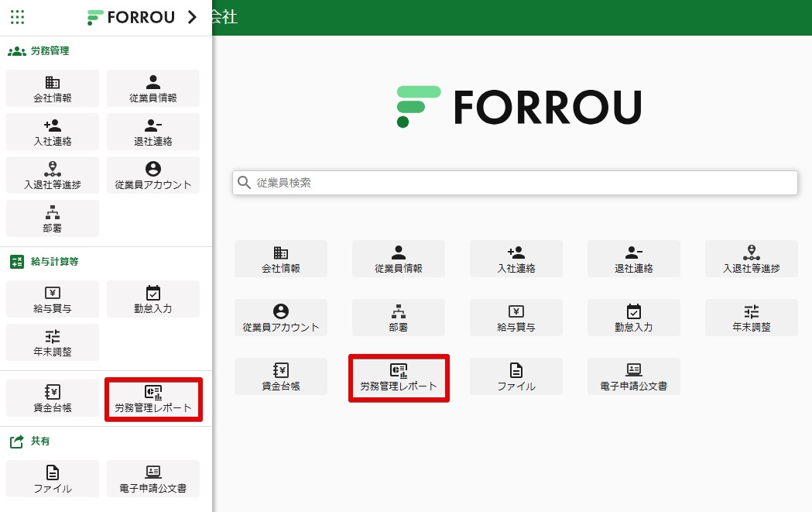
Task: Open the 年末調整 tile in the main panel
Action: (x=751, y=318)
